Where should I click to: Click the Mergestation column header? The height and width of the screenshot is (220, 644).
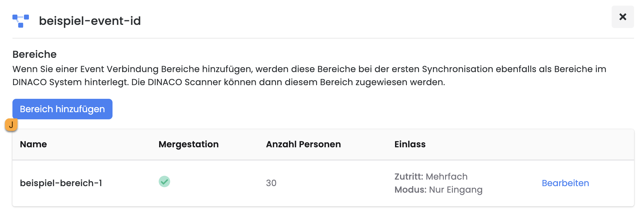pos(188,144)
